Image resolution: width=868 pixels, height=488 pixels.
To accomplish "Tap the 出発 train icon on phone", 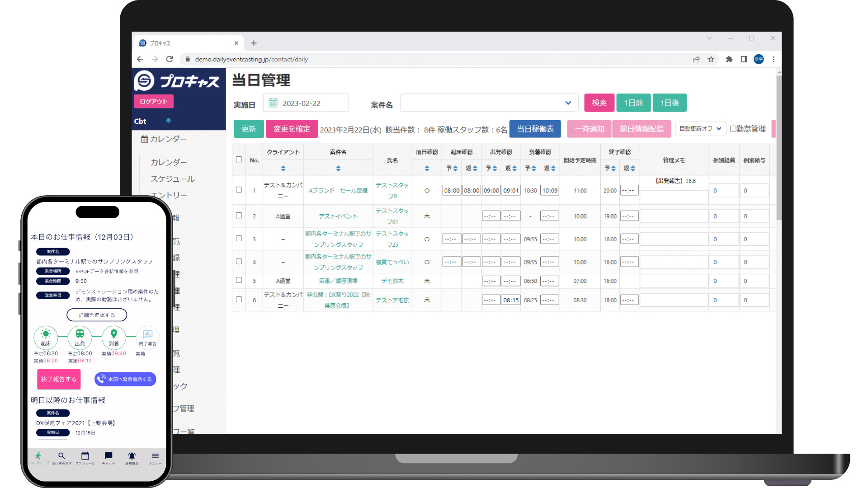I will pos(80,334).
